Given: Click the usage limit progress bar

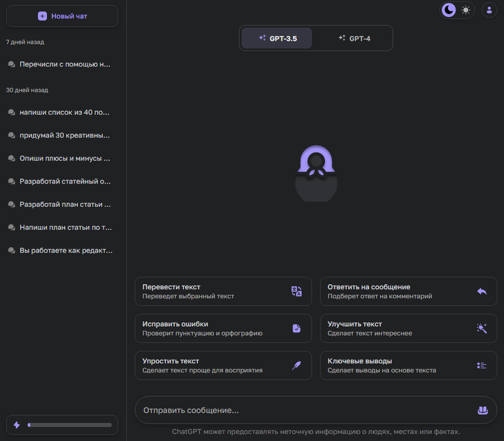Looking at the screenshot, I should point(69,425).
